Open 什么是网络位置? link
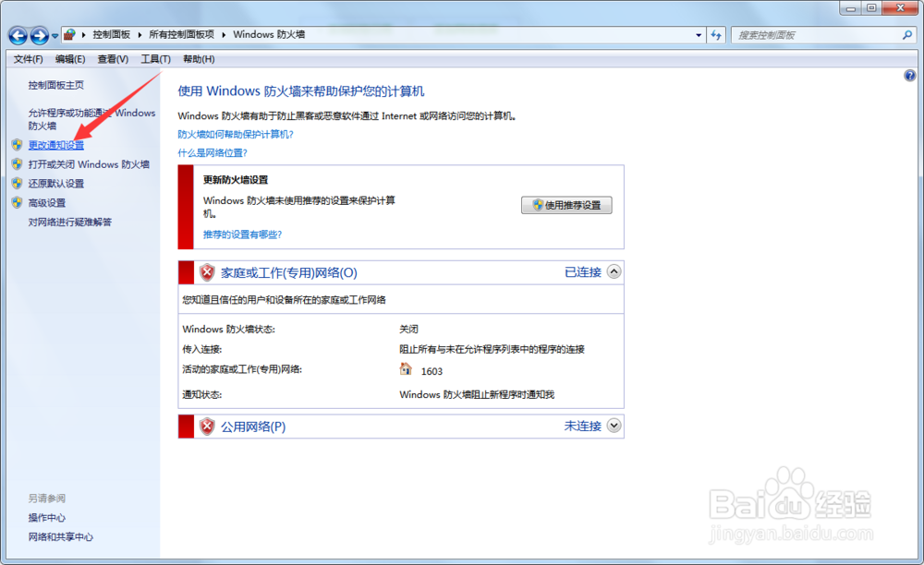 213,153
